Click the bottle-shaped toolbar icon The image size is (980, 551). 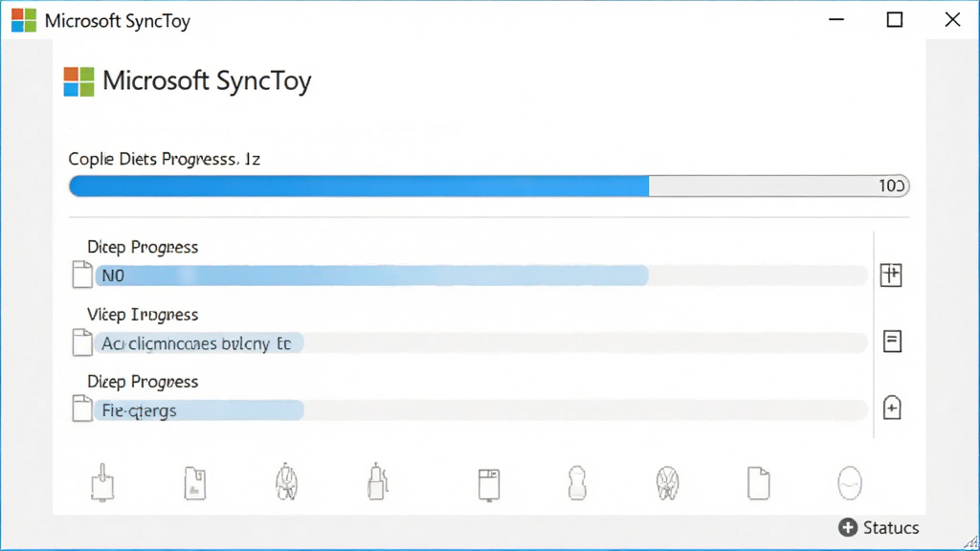tap(377, 482)
